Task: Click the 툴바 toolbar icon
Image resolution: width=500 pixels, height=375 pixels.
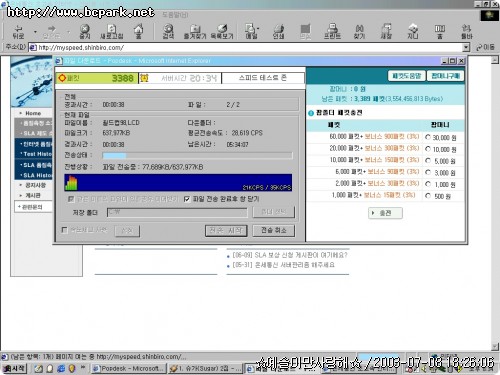Action: pyautogui.click(x=467, y=32)
